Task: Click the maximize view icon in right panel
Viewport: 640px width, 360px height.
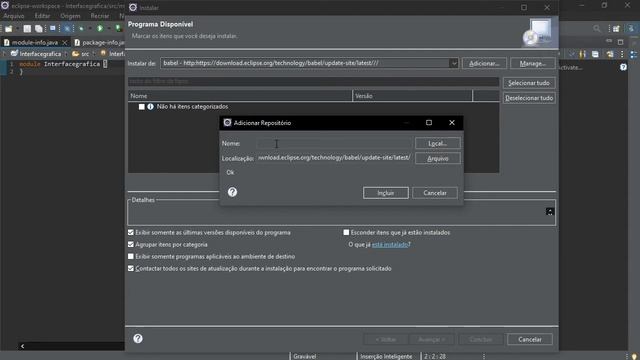Action: [620, 42]
